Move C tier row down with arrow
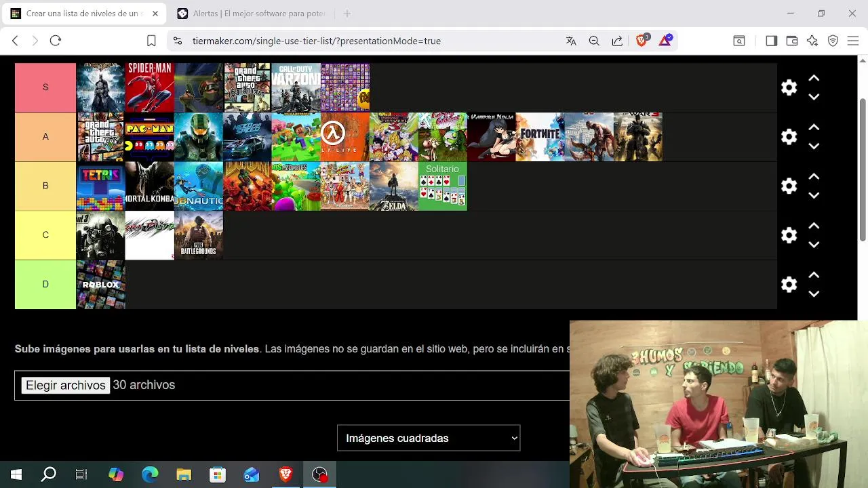This screenshot has width=868, height=488. (x=814, y=245)
